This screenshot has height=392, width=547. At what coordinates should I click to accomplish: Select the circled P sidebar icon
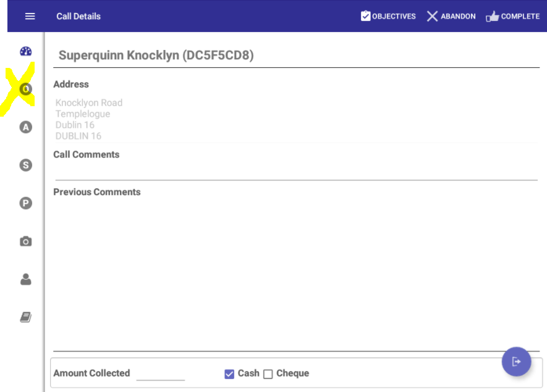(26, 203)
